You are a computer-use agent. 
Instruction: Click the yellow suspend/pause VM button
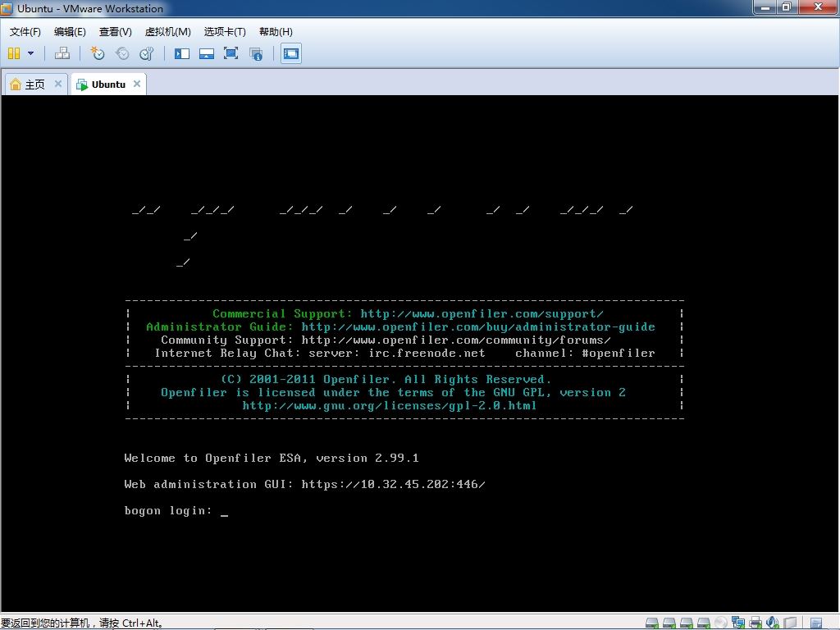click(14, 53)
